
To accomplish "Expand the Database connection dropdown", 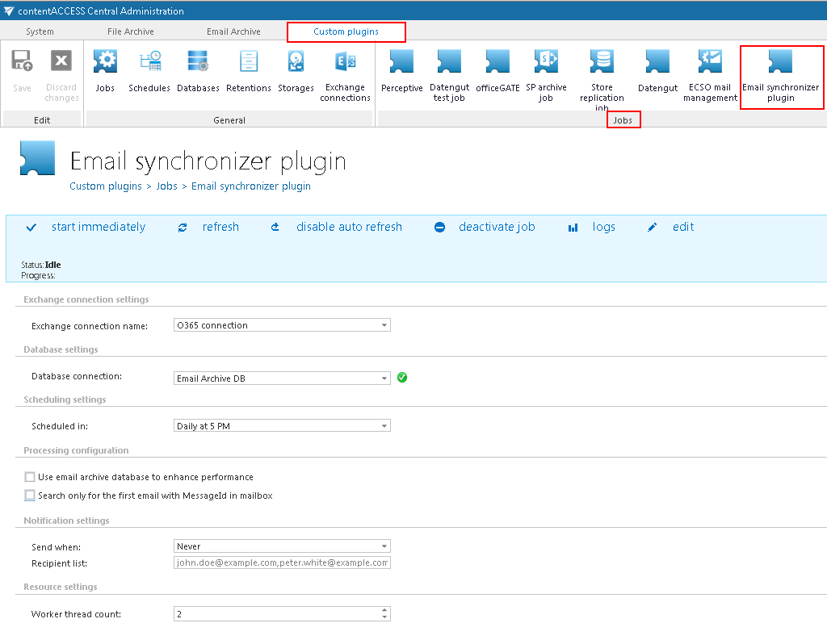I will [x=384, y=378].
